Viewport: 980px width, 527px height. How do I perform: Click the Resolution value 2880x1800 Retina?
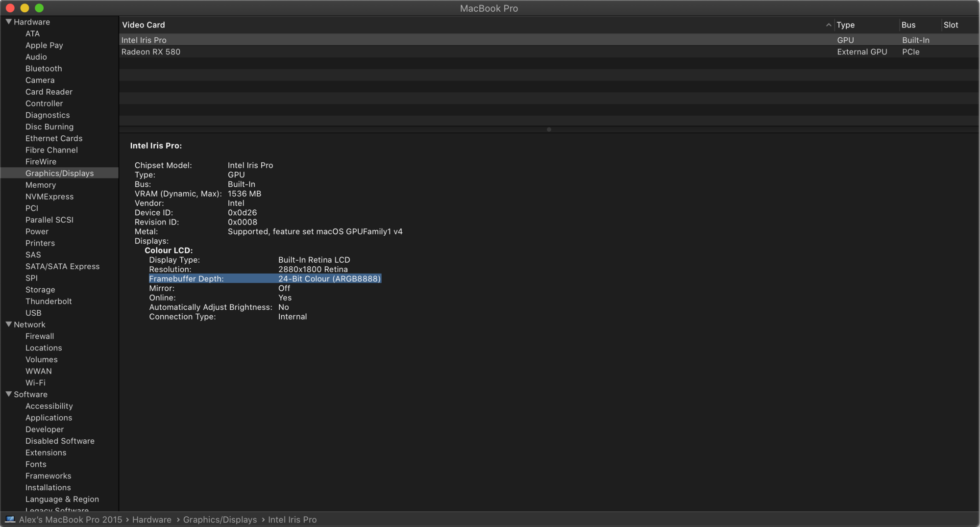313,269
